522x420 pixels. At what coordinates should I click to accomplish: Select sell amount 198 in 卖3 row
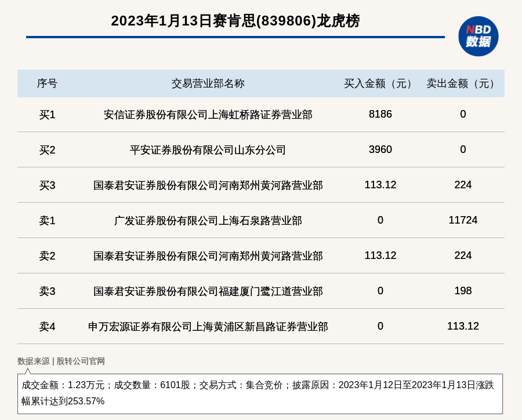[x=463, y=291]
